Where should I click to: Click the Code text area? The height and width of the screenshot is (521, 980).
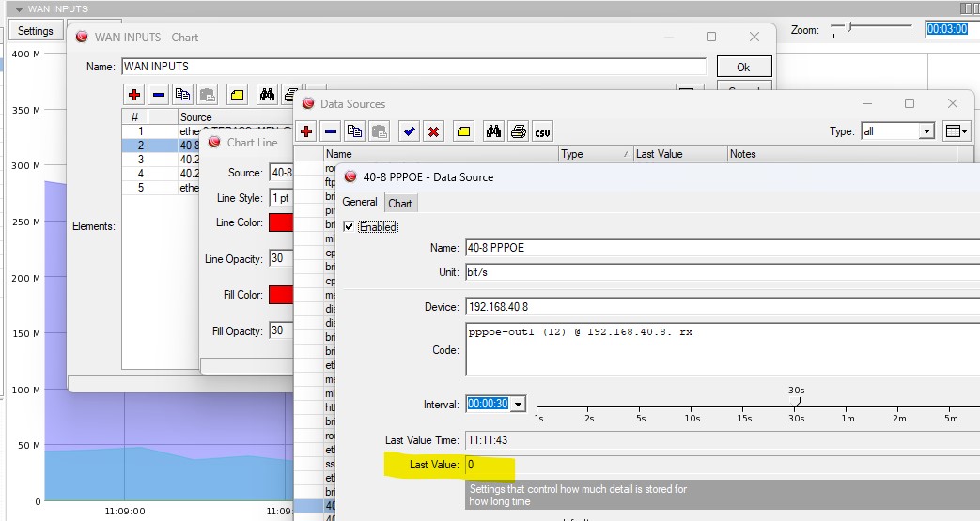point(723,349)
